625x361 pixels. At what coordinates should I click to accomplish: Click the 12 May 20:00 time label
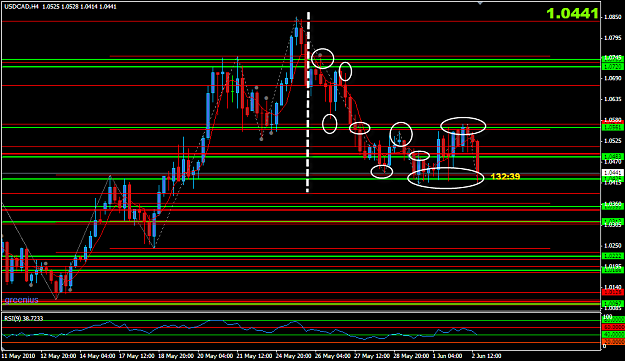pyautogui.click(x=58, y=356)
